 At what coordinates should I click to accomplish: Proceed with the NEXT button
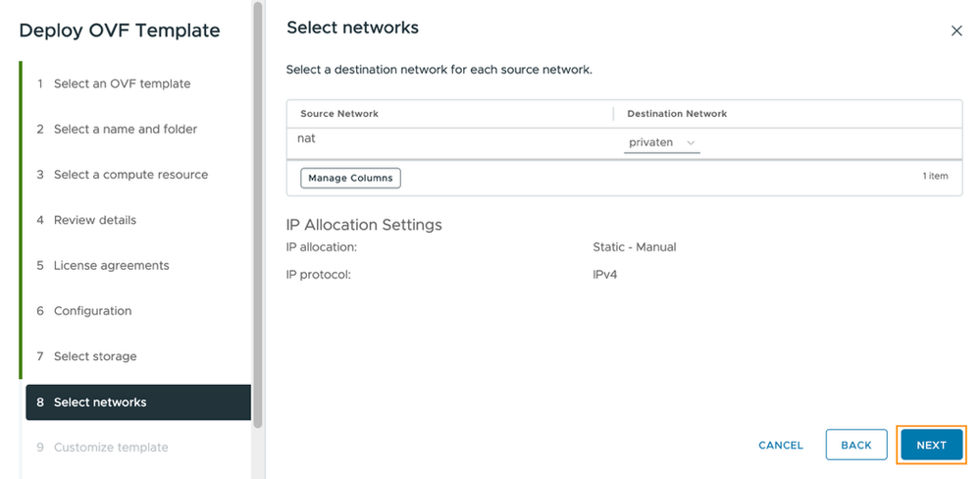coord(931,445)
